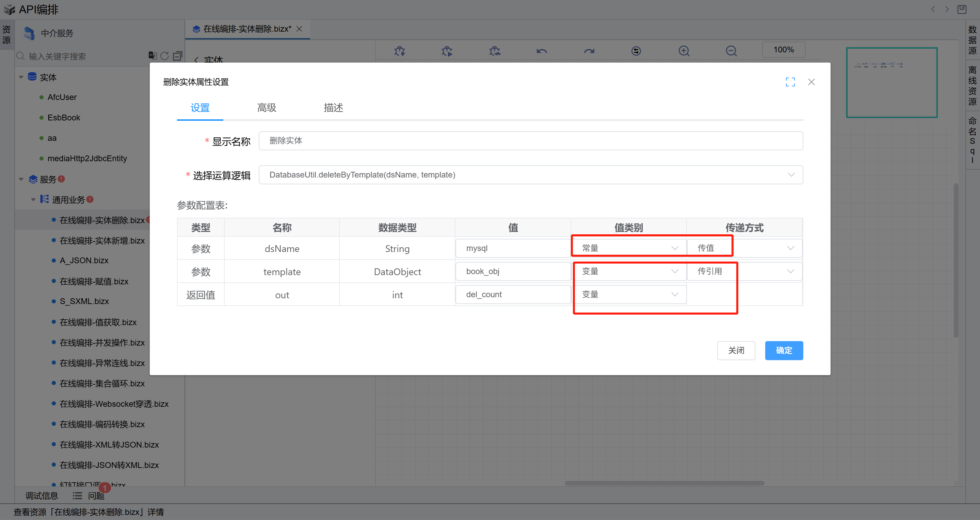
Task: Click the save icon at top right
Action: point(961,9)
